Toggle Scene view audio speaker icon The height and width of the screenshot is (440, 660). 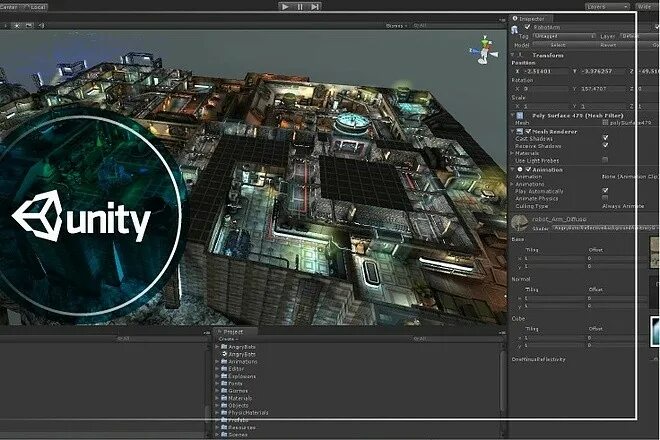click(x=41, y=26)
